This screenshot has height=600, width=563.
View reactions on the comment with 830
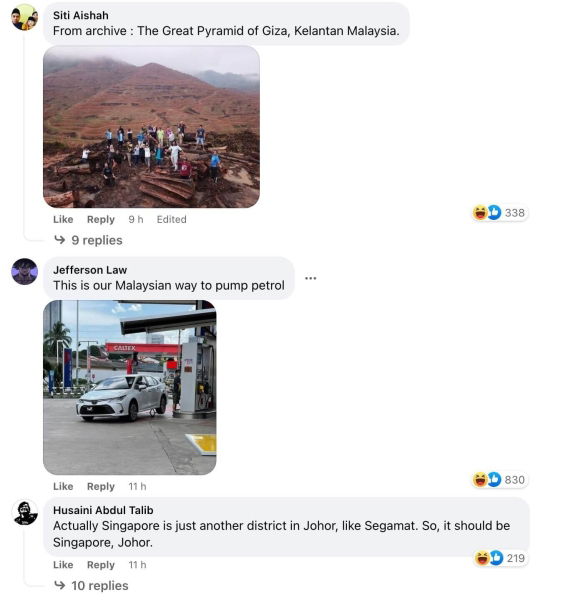(x=499, y=479)
